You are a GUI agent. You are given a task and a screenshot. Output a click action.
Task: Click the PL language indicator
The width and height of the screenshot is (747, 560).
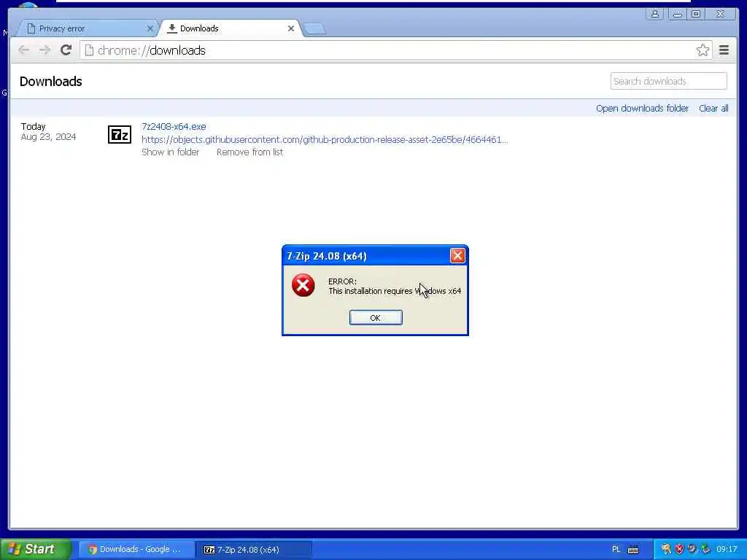pos(616,549)
